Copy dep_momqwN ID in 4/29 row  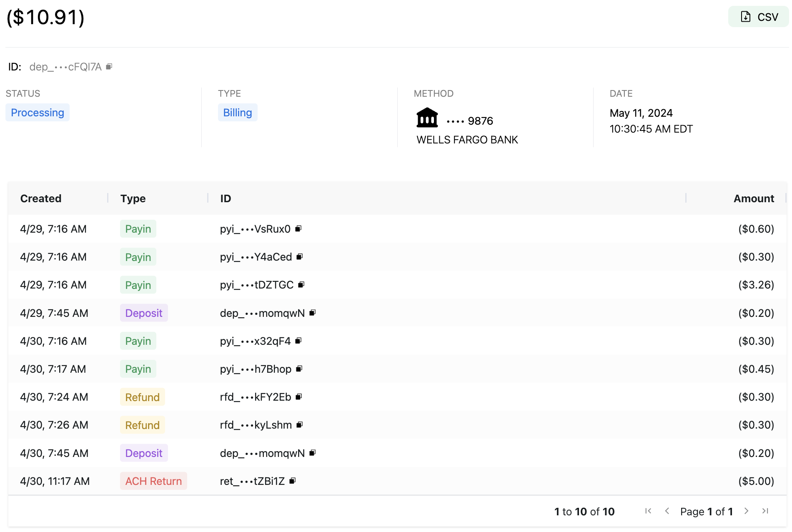(313, 313)
